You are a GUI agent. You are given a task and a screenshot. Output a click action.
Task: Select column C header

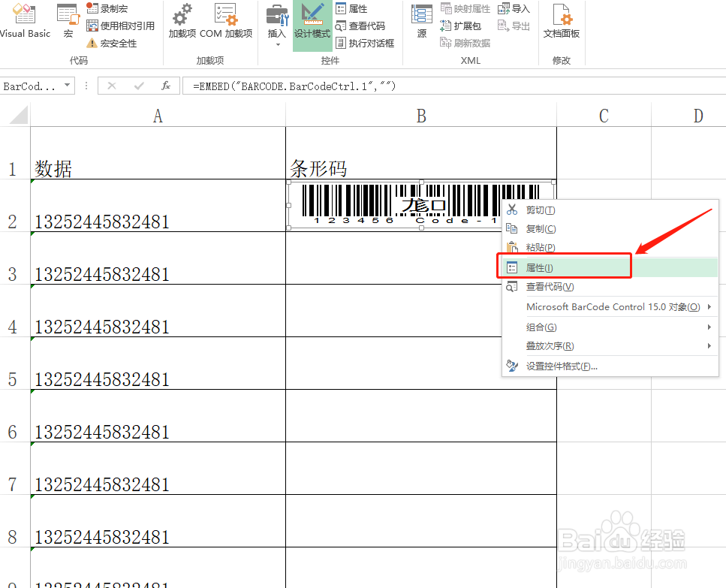click(x=604, y=116)
